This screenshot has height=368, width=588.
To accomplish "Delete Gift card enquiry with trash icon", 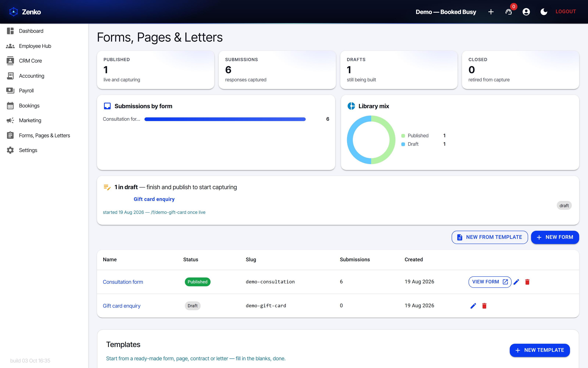I will click(x=484, y=306).
